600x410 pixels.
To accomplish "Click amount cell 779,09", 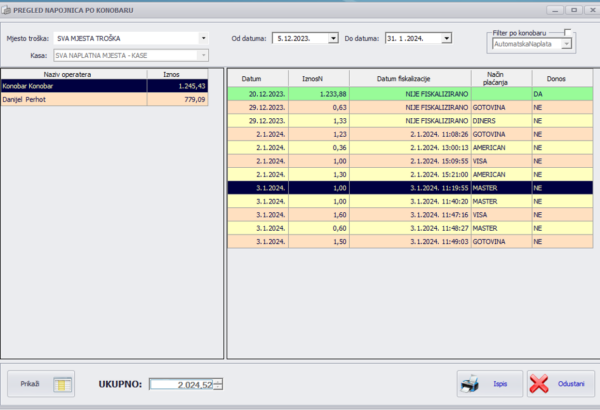I will (x=178, y=100).
